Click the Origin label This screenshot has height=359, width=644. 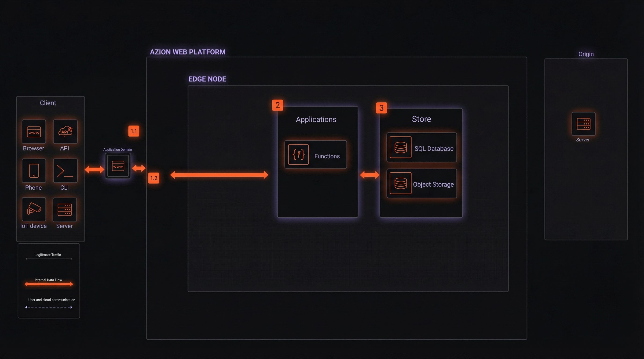586,54
